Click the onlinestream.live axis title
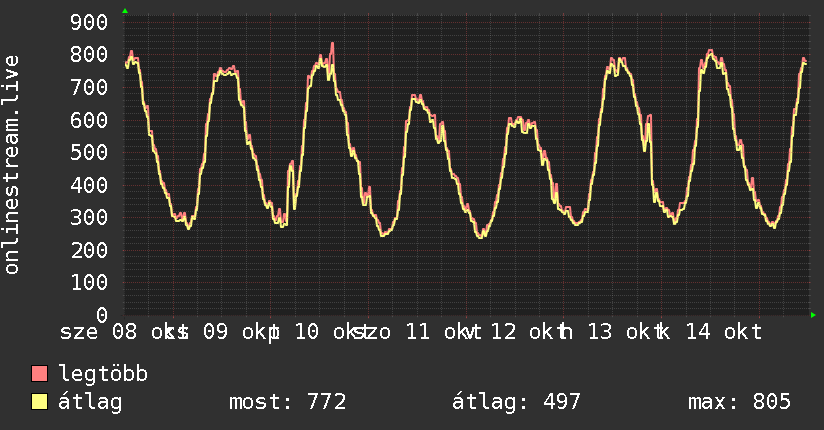Viewport: 824px width, 430px height. [x=11, y=165]
